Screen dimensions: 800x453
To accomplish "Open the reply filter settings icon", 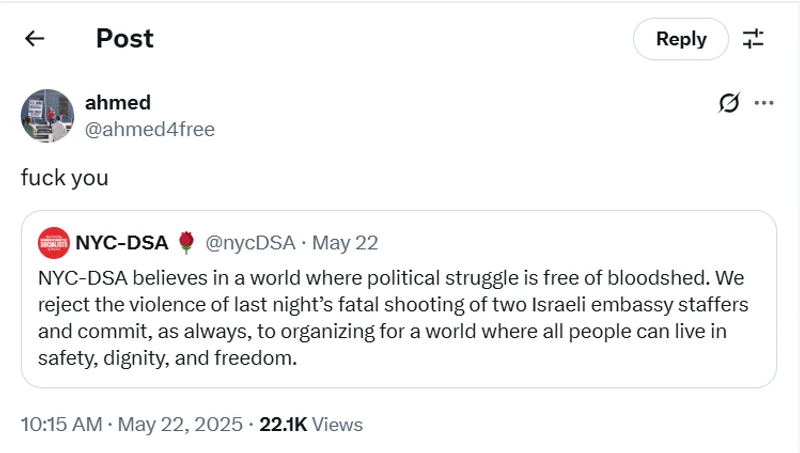I will click(753, 39).
